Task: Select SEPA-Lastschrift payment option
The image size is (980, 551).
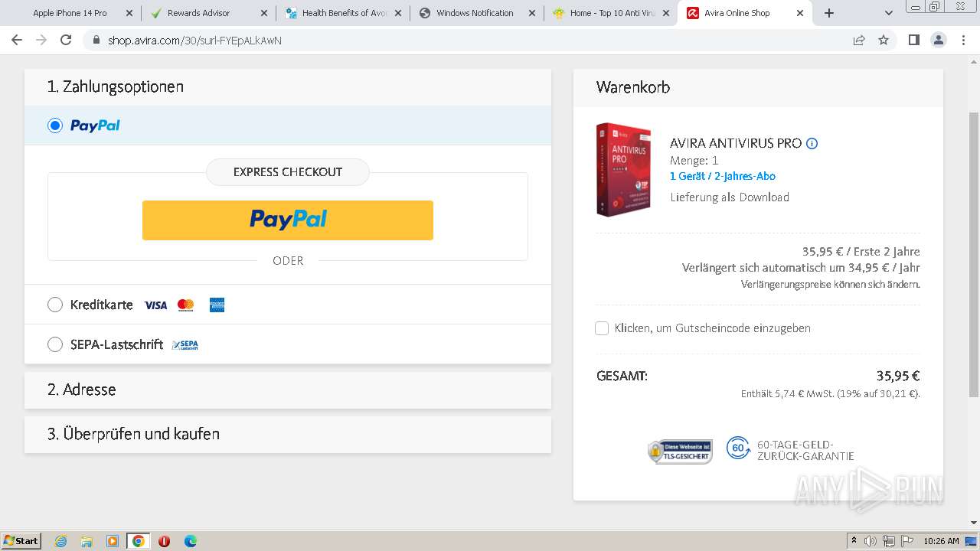Action: tap(55, 344)
